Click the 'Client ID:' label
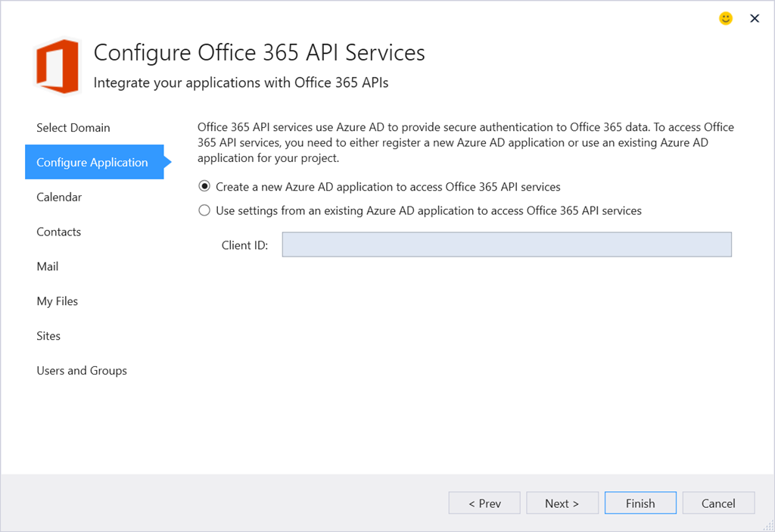Viewport: 775px width, 532px height. click(244, 245)
